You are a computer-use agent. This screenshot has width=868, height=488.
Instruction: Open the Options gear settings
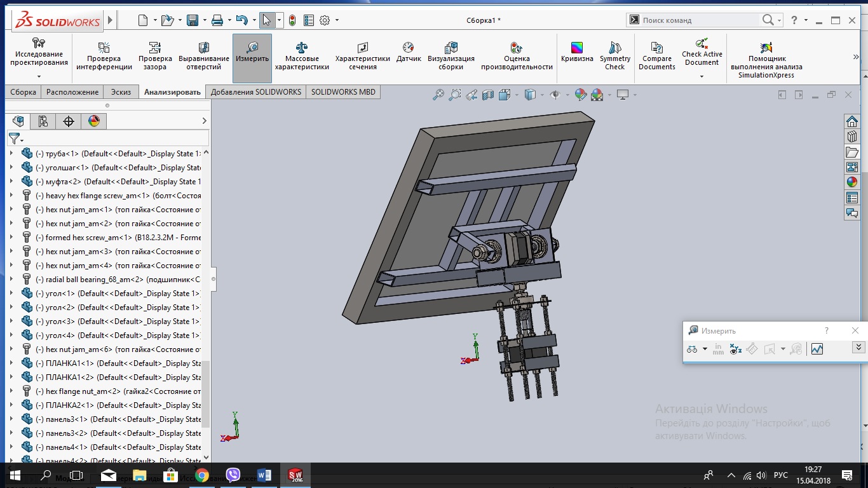pyautogui.click(x=325, y=20)
